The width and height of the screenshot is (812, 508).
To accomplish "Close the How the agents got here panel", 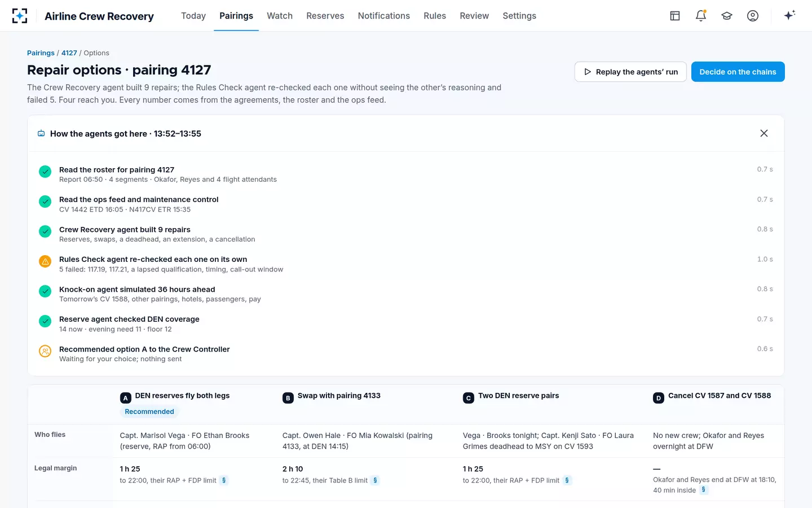I will (x=764, y=133).
